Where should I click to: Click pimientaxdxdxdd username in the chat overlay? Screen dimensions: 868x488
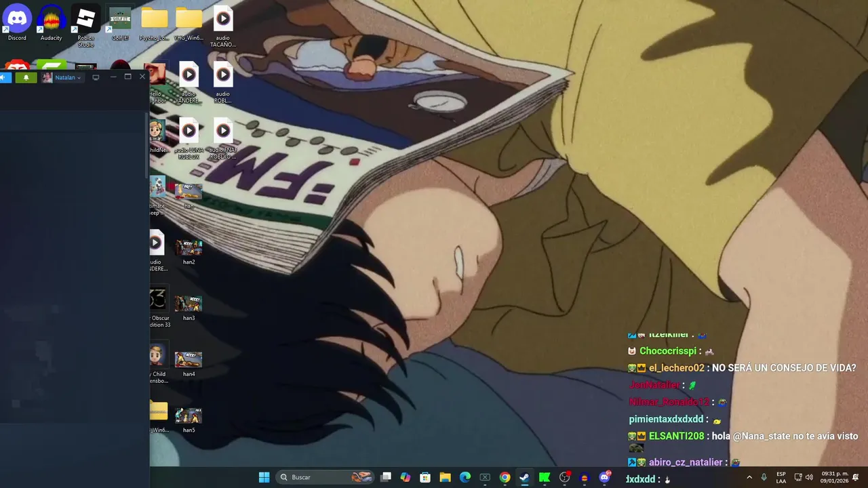pyautogui.click(x=666, y=419)
